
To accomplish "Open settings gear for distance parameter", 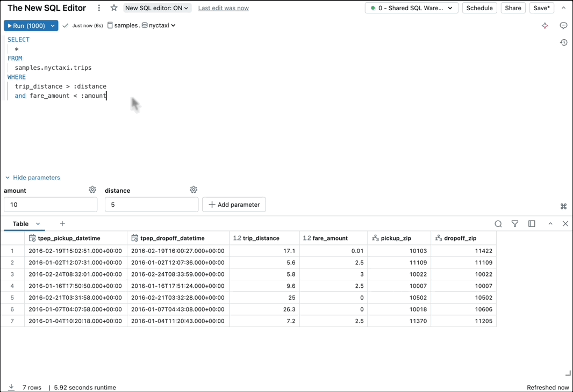I will (194, 190).
